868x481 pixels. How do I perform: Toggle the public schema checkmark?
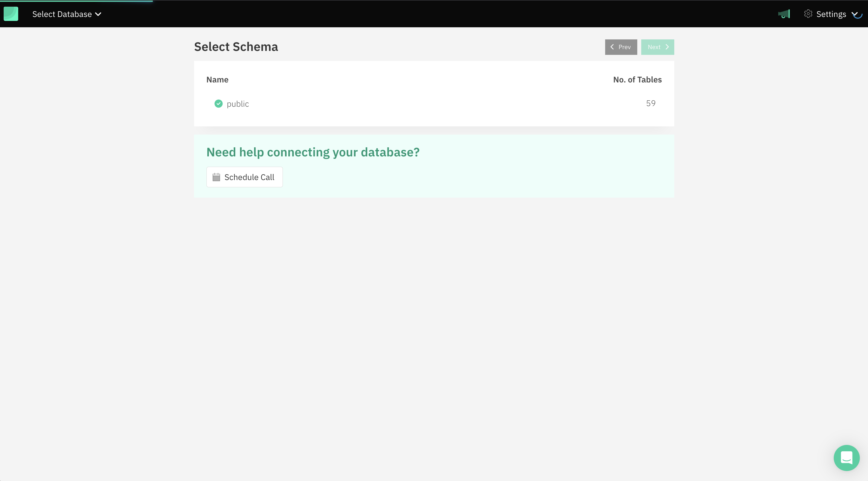218,103
